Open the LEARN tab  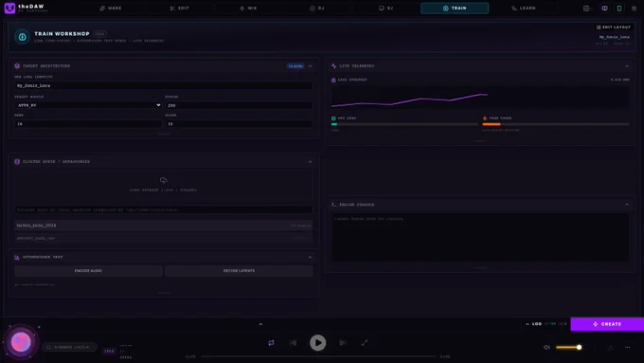tap(524, 9)
